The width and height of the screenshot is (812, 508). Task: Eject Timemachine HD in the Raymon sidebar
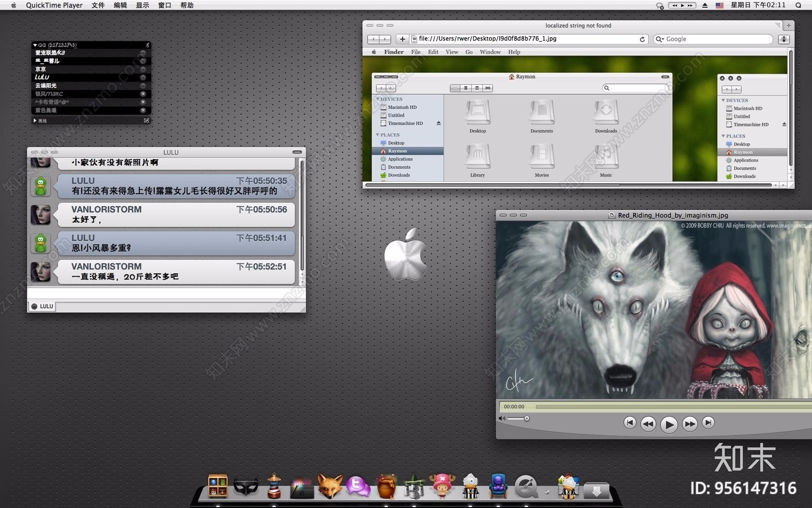[438, 123]
